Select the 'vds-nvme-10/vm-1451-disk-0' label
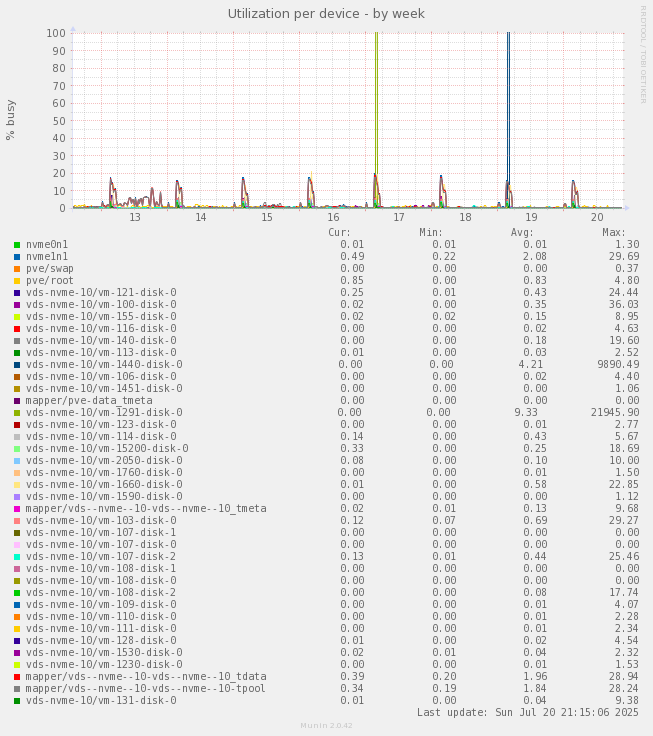653x736 pixels. [x=104, y=389]
